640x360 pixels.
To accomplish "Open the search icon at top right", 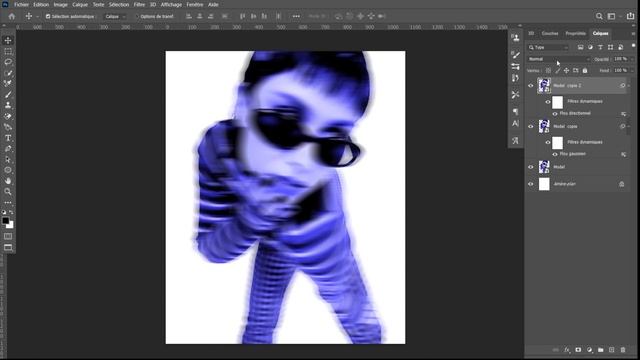I will (x=599, y=16).
